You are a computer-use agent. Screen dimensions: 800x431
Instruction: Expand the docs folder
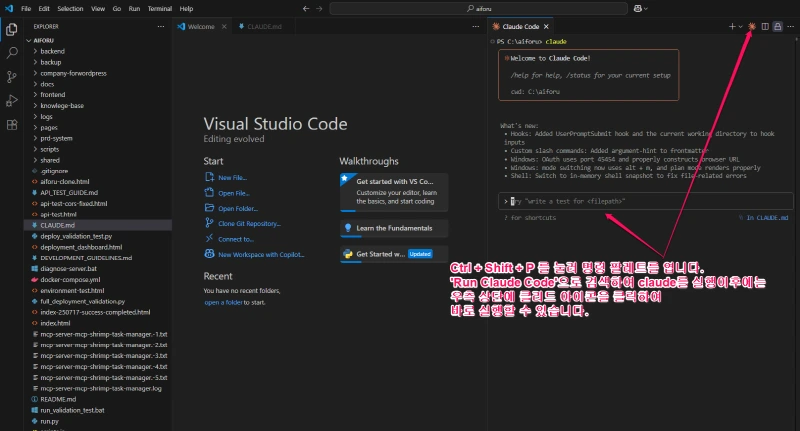click(x=47, y=84)
